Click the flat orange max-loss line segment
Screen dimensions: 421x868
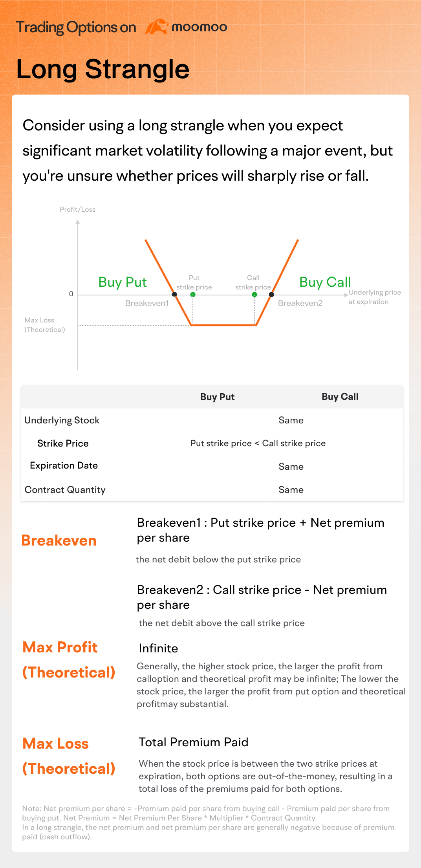coord(224,325)
